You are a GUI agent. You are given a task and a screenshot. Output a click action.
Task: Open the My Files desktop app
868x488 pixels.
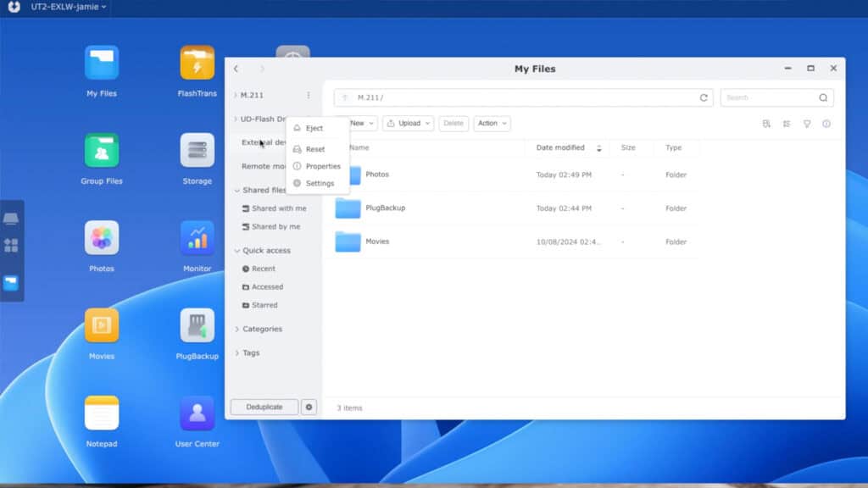point(102,63)
